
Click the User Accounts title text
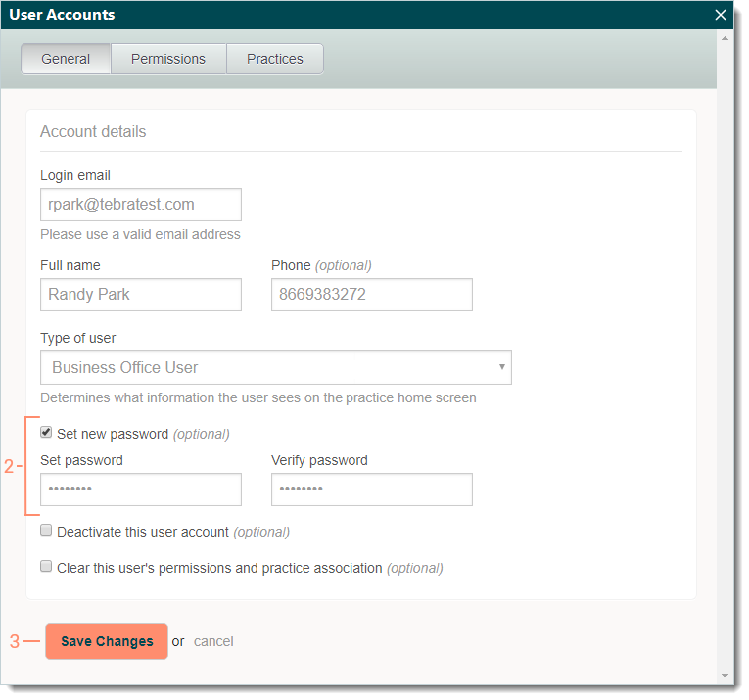click(62, 15)
